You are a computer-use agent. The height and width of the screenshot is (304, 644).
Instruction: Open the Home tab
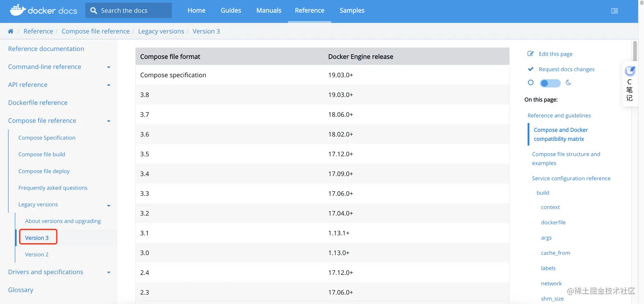coord(196,10)
